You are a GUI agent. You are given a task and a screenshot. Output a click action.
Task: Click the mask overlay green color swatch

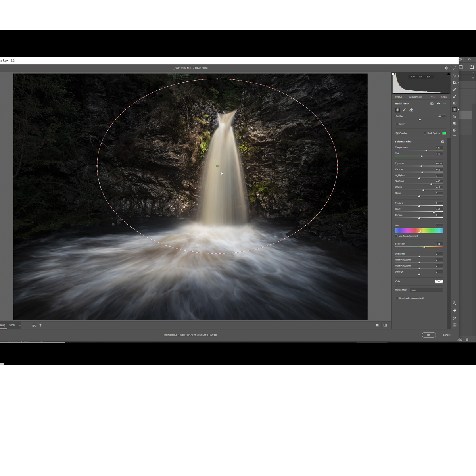point(444,133)
